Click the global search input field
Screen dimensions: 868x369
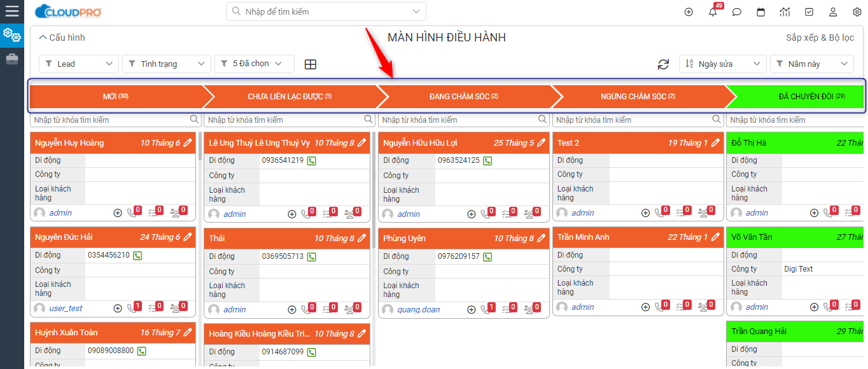[x=326, y=11]
